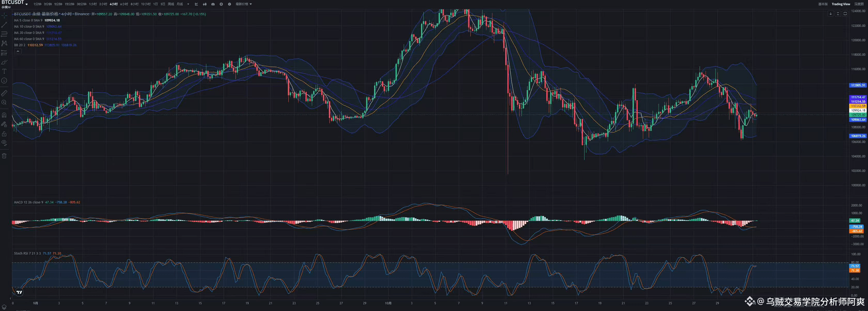Image resolution: width=868 pixels, height=311 pixels.
Task: Click the MA 10 close indicator legend
Action: (38, 27)
